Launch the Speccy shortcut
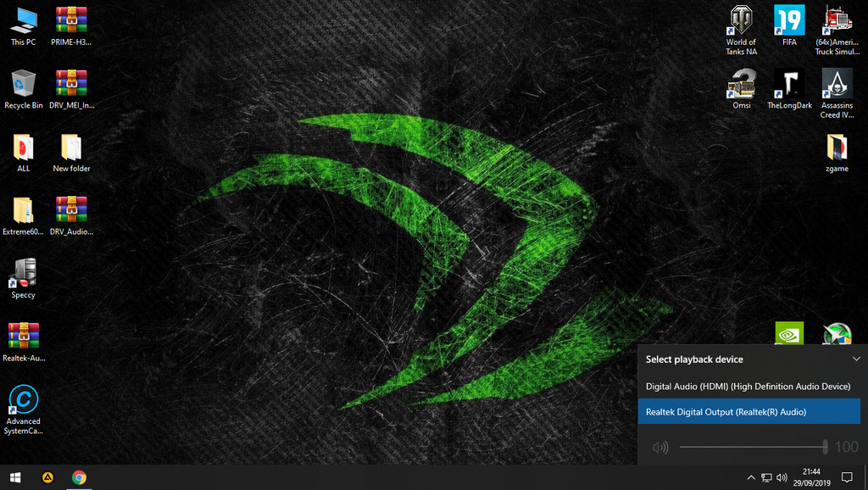This screenshot has height=490, width=868. coord(23,279)
